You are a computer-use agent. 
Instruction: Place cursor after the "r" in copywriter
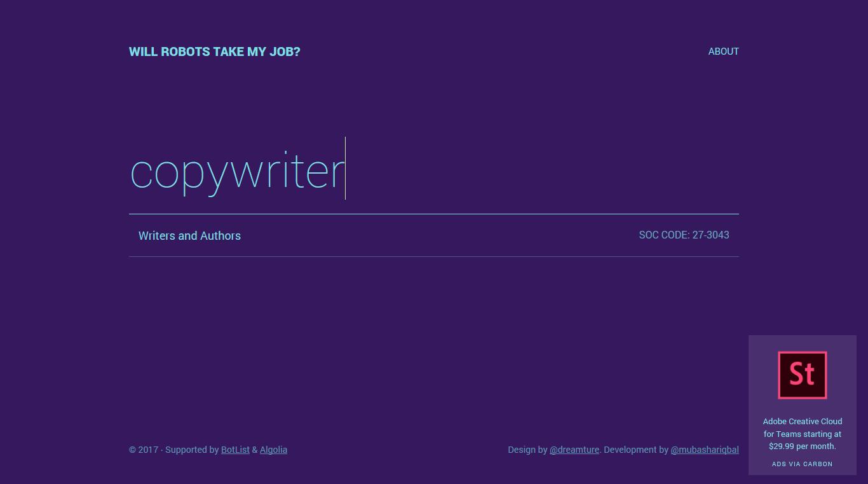[344, 172]
